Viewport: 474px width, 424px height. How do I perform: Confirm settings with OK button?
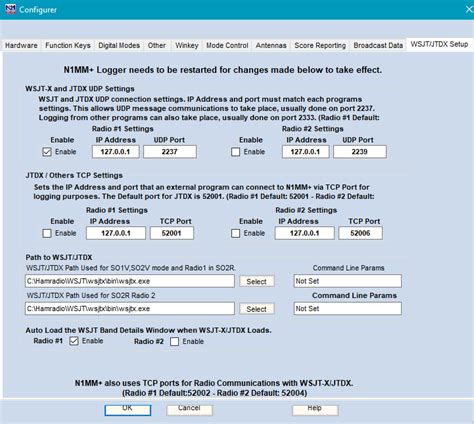click(128, 410)
